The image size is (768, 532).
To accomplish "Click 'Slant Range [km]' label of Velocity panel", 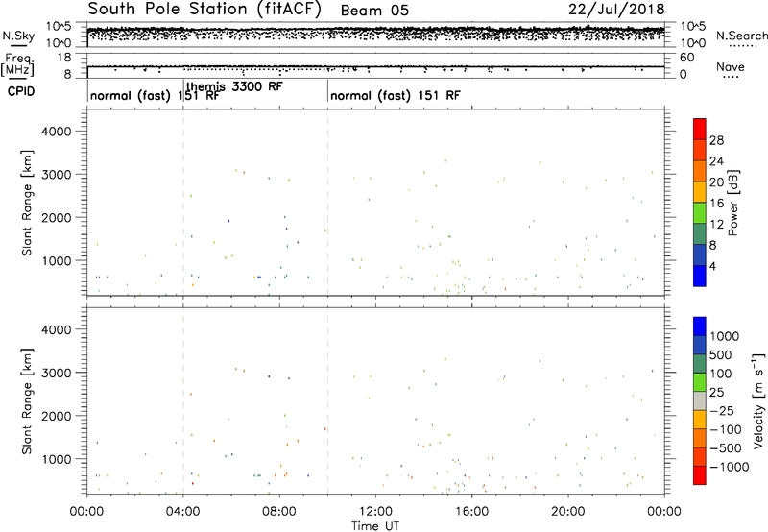I will coord(27,401).
